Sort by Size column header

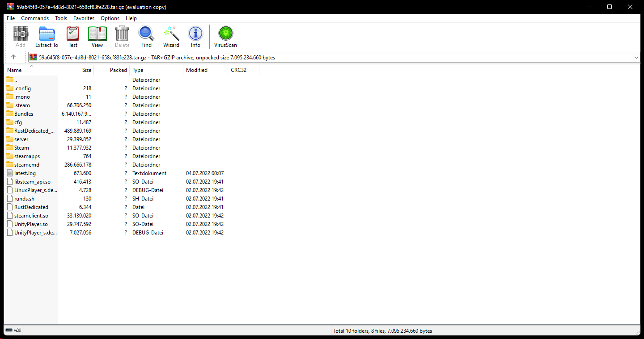[x=76, y=70]
